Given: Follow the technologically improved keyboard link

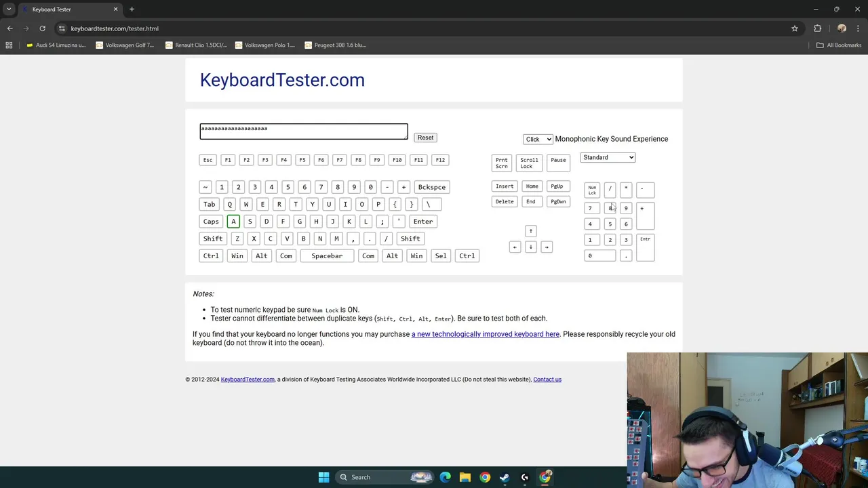Looking at the screenshot, I should [x=486, y=334].
